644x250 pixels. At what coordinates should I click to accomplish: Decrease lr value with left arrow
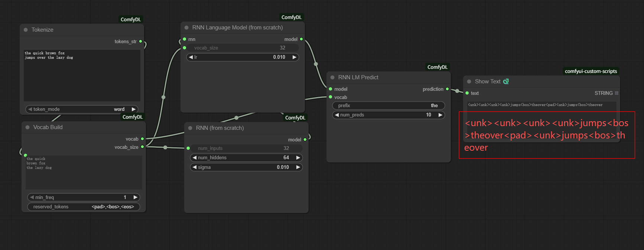[191, 57]
